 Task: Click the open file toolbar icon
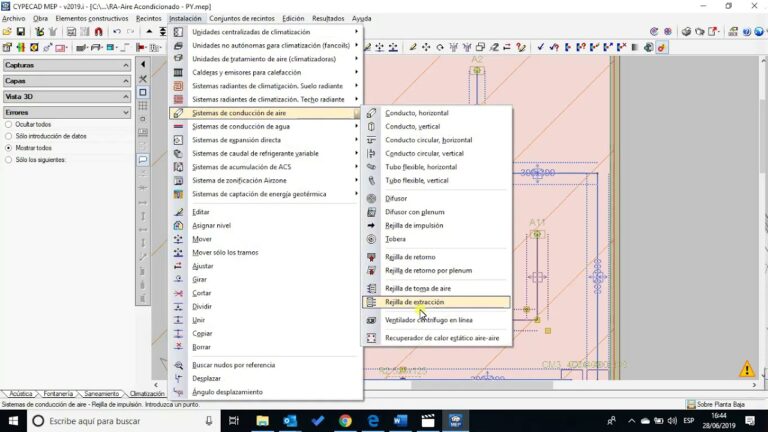(7, 32)
